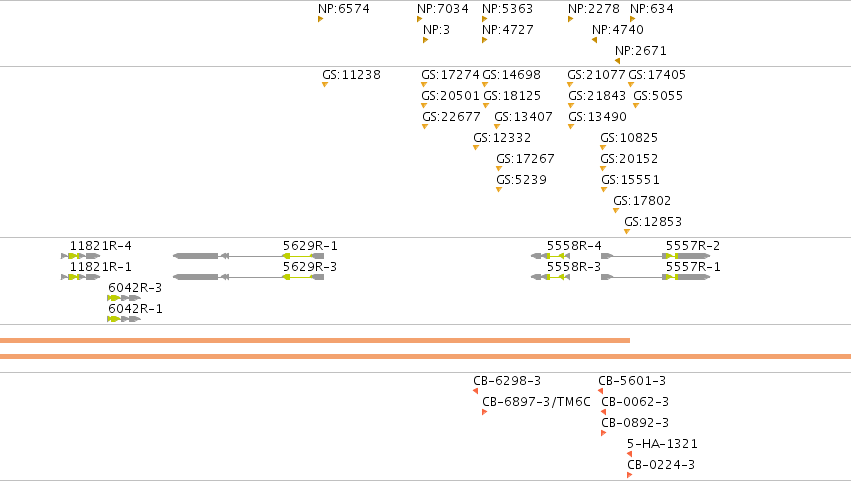Select the GS:20152 feature label

[x=629, y=159]
